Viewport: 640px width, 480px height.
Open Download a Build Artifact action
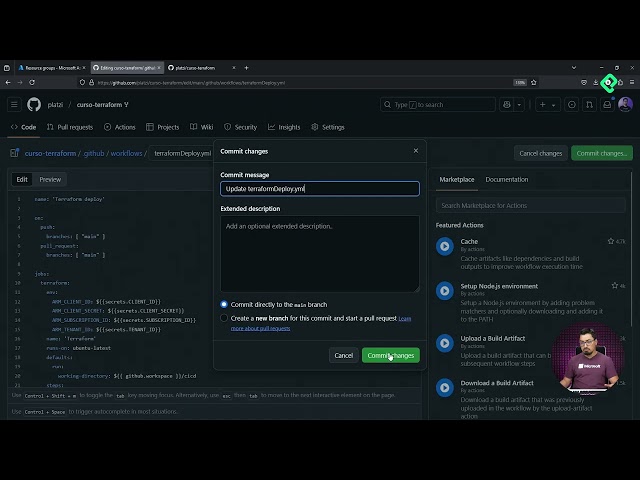(497, 383)
